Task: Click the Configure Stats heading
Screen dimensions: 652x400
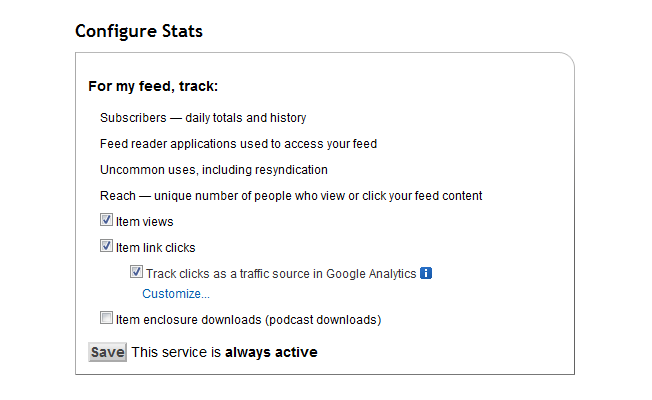Action: tap(139, 31)
